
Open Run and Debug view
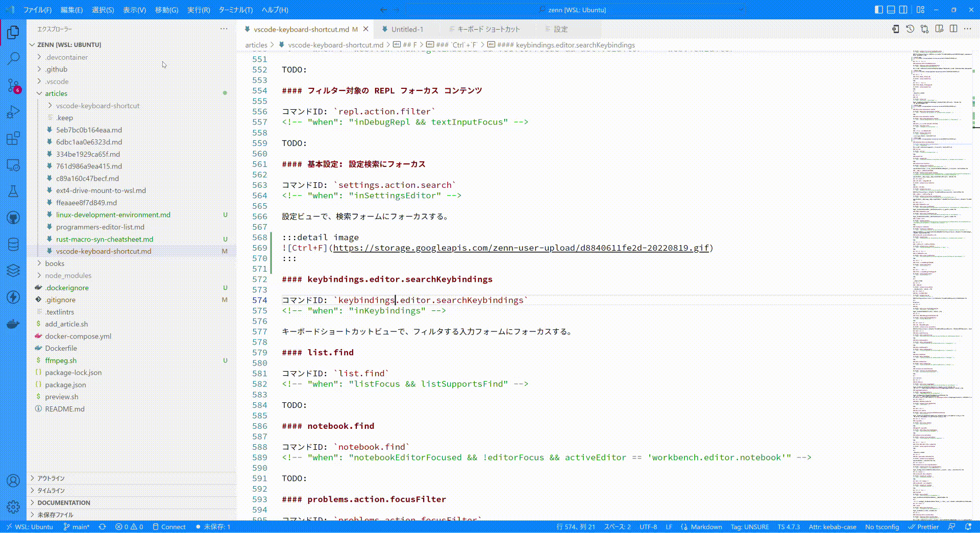point(13,112)
